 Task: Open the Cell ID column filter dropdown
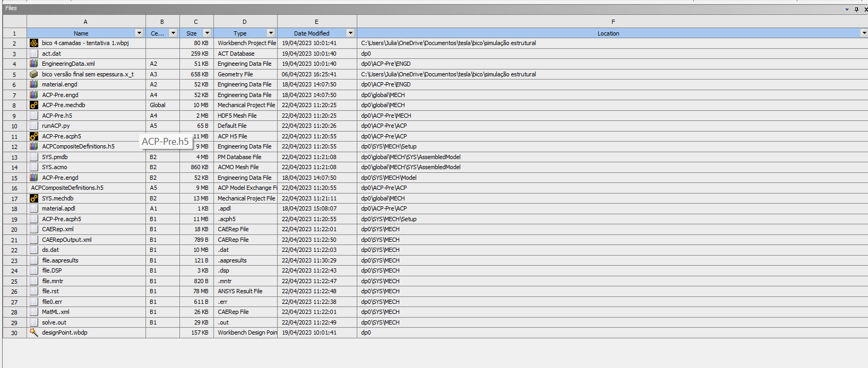point(173,33)
